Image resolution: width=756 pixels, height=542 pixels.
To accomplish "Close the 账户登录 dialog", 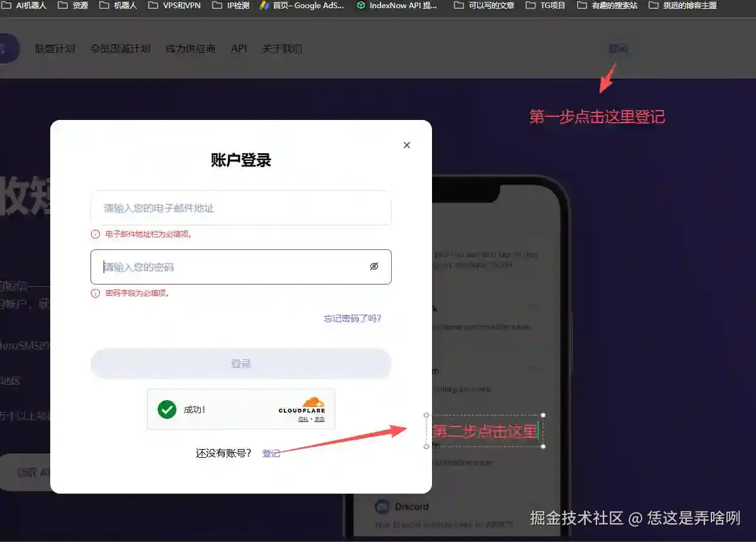I will click(407, 145).
